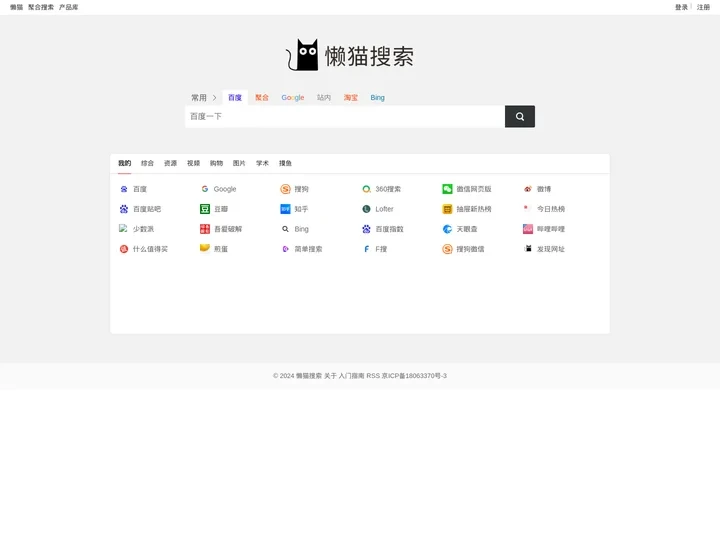Screen dimensions: 720x540
Task: Click the 注册 link
Action: click(703, 7)
